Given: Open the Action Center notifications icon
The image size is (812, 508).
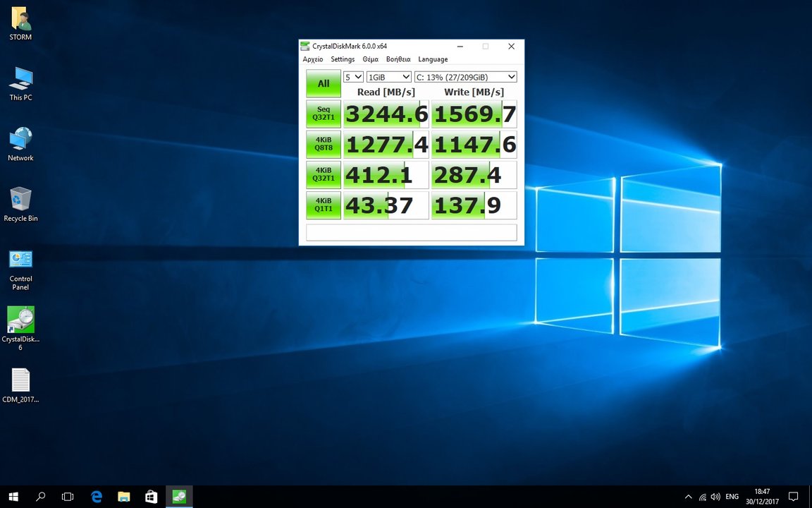Looking at the screenshot, I should pos(793,497).
